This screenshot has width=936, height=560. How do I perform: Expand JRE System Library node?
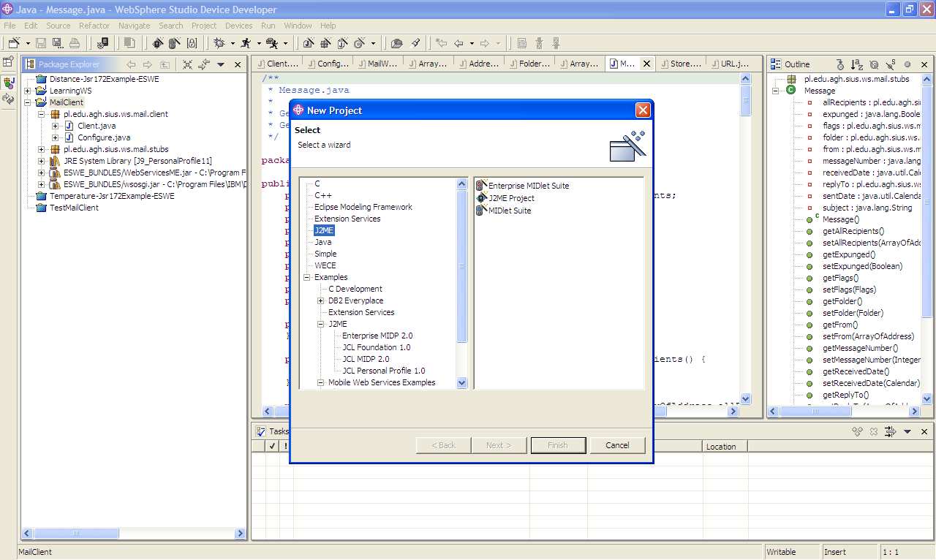click(x=42, y=161)
